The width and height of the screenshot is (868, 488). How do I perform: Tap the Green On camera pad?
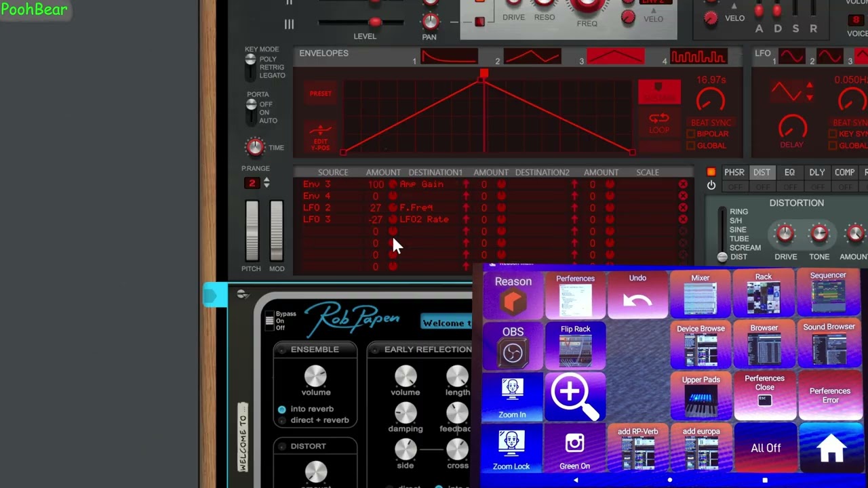pos(574,448)
